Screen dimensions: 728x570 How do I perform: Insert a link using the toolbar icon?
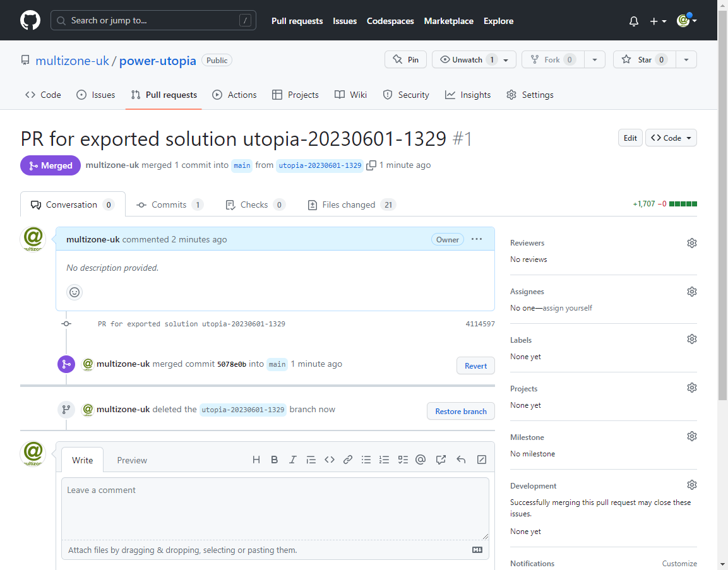click(x=347, y=460)
